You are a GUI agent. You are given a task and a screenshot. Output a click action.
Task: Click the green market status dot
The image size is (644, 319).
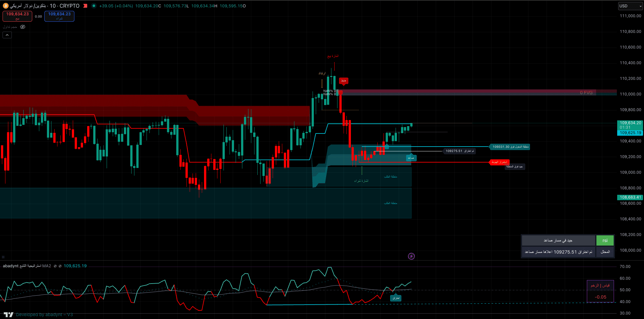pyautogui.click(x=94, y=6)
